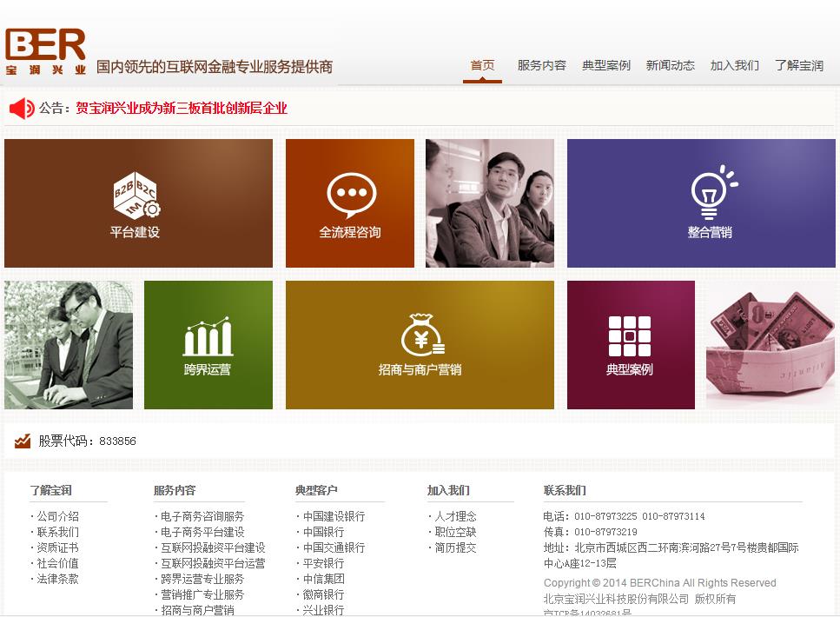Click the 跨界运营 green tile label
The width and height of the screenshot is (840, 617).
pos(208,369)
